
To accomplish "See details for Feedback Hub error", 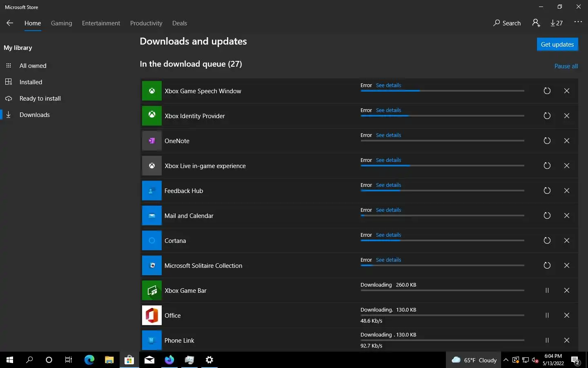I will pos(388,185).
